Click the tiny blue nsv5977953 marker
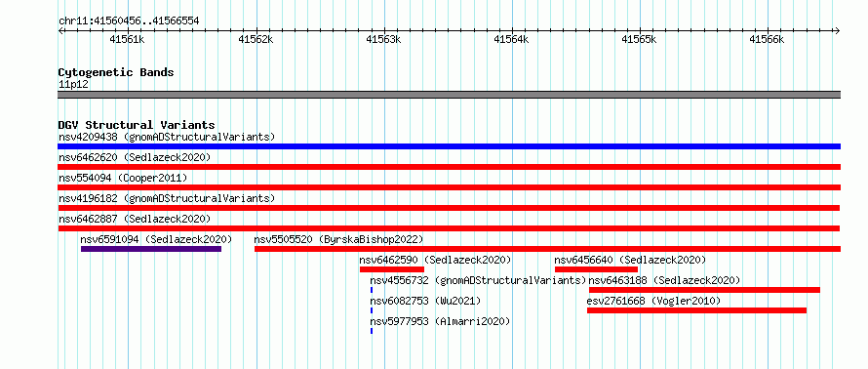868x369 pixels. [372, 331]
